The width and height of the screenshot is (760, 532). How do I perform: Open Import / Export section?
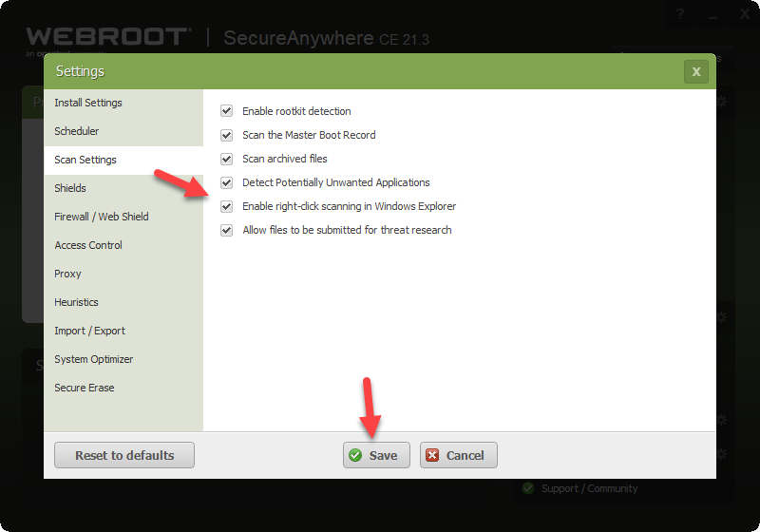(x=123, y=331)
